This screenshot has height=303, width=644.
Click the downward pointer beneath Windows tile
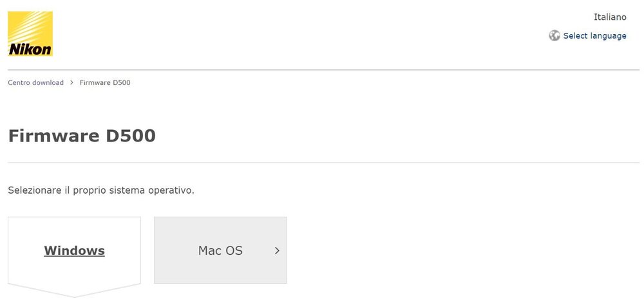point(74,291)
